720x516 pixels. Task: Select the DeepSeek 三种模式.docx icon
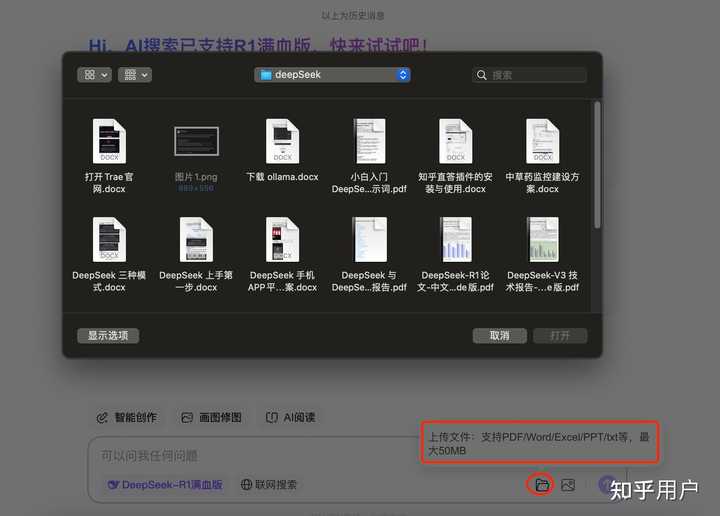109,239
